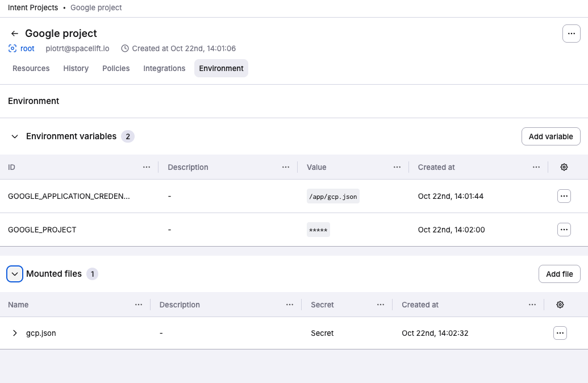Open column settings gear for mounted files
The height and width of the screenshot is (383, 588).
[x=560, y=305]
